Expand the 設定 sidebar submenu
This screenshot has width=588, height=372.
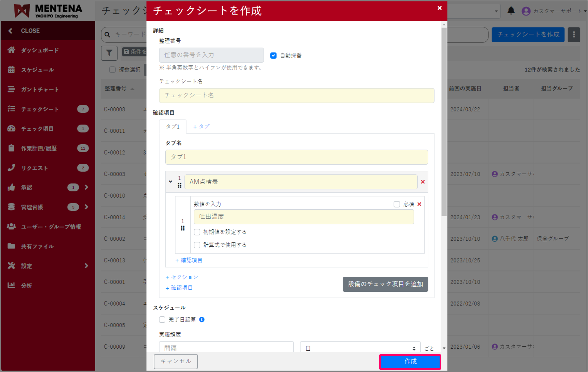click(x=86, y=266)
